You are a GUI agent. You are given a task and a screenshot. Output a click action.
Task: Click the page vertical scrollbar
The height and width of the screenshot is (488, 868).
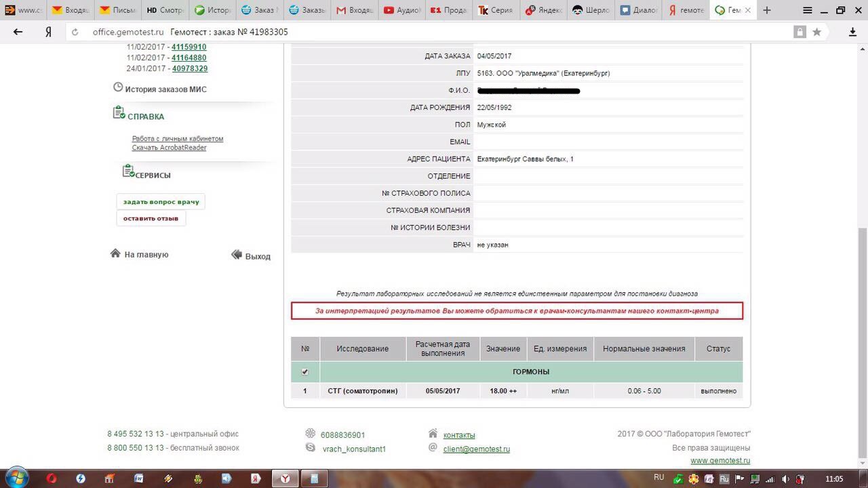[862, 339]
